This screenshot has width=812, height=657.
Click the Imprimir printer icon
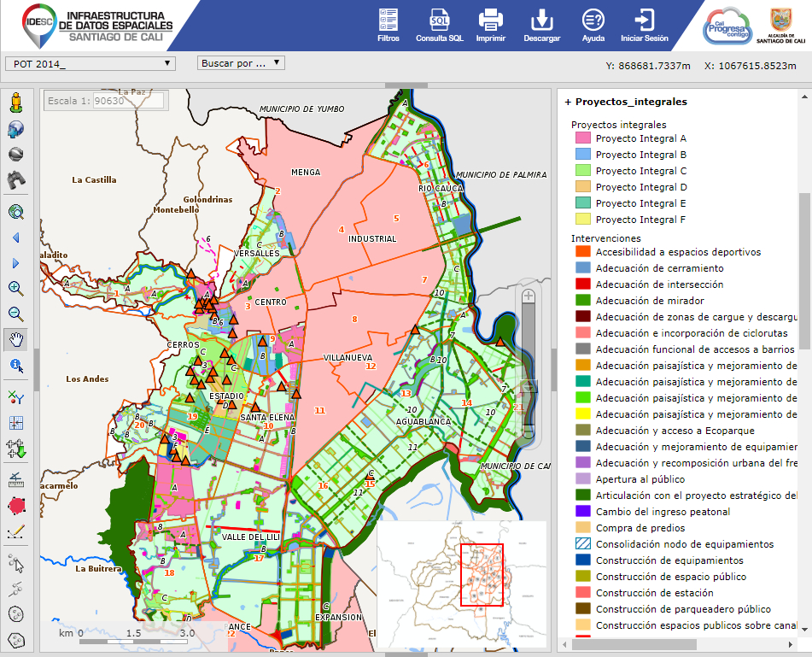(490, 26)
